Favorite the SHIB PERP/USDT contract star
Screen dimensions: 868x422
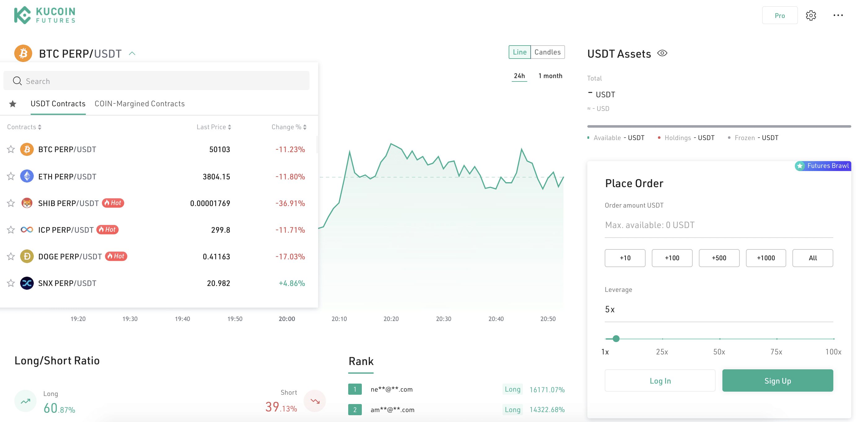point(11,203)
